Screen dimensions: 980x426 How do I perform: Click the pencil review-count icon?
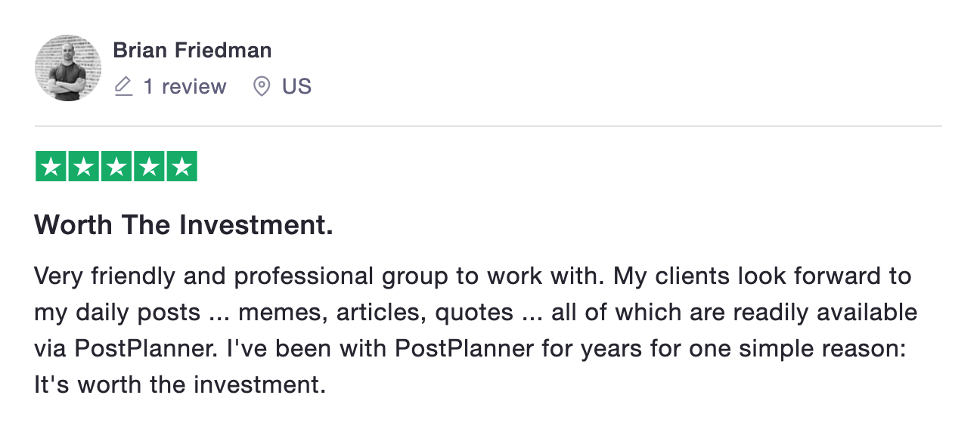pos(123,87)
